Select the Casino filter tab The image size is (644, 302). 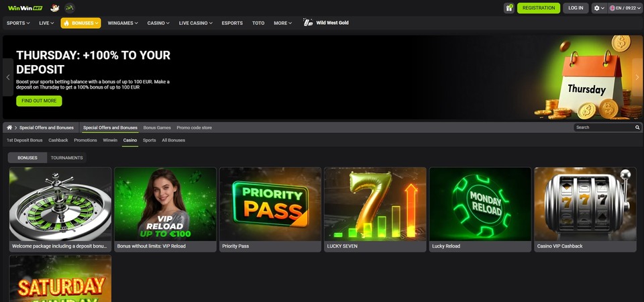pos(130,140)
